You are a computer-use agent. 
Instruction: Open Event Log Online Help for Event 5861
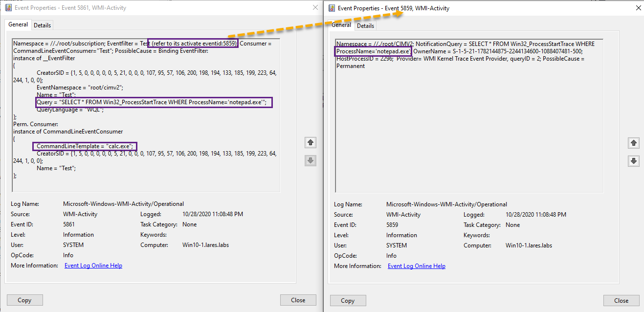93,266
